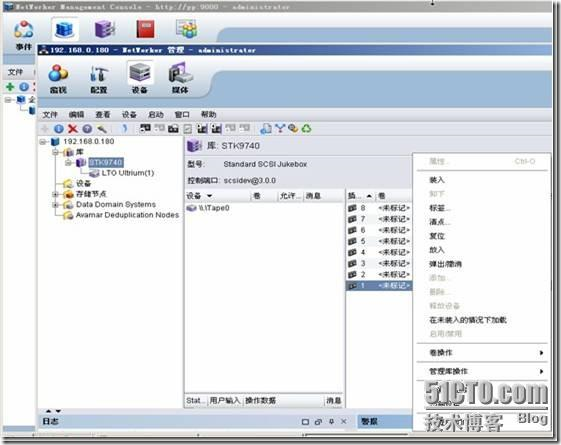The height and width of the screenshot is (445, 561).
Task: Collapse the 192.168.0.180 server tree node
Action: click(x=43, y=142)
